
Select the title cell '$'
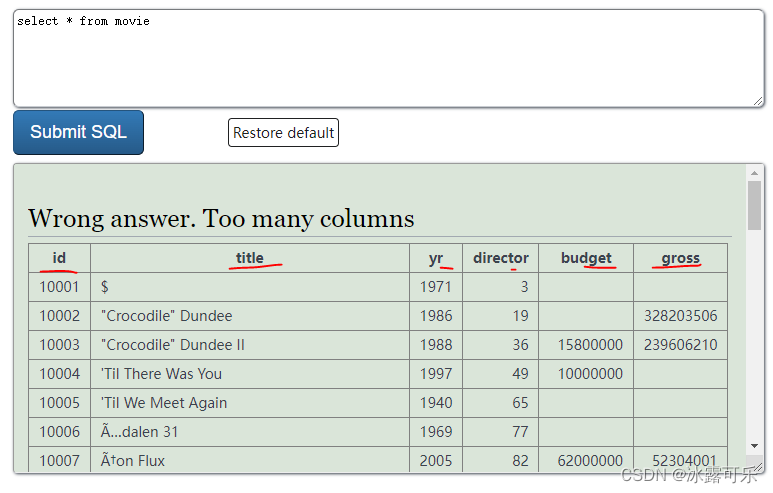250,287
